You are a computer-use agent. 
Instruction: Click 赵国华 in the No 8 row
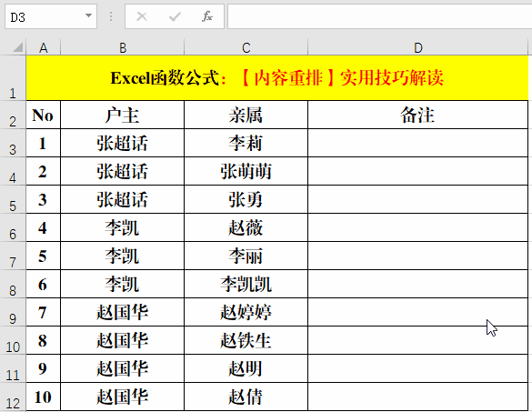pyautogui.click(x=123, y=340)
